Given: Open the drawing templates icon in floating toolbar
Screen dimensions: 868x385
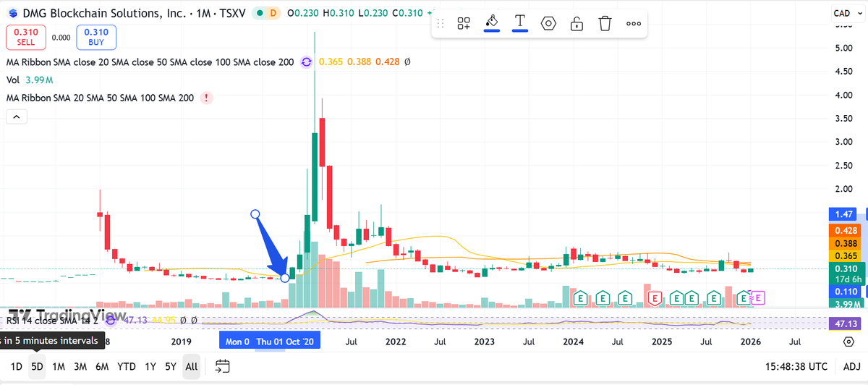Looking at the screenshot, I should coord(464,24).
